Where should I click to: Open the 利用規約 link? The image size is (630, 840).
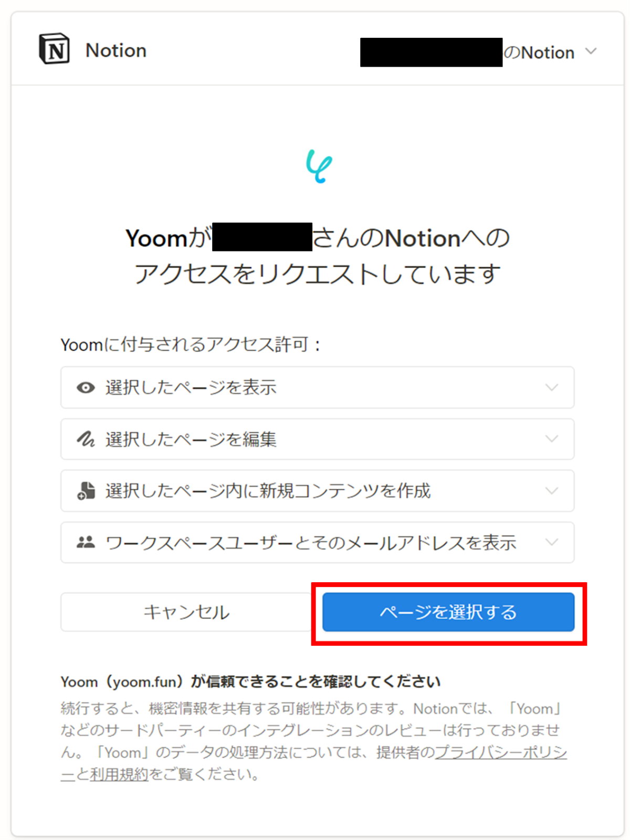(x=119, y=774)
